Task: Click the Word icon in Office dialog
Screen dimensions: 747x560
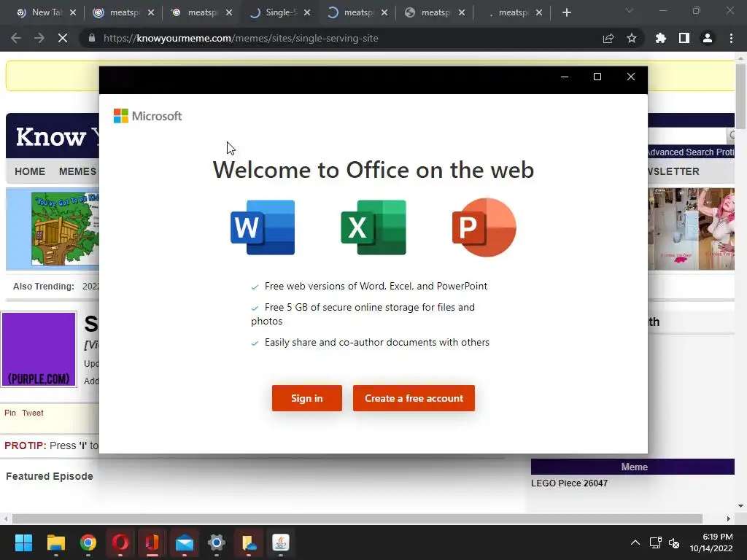Action: point(263,227)
